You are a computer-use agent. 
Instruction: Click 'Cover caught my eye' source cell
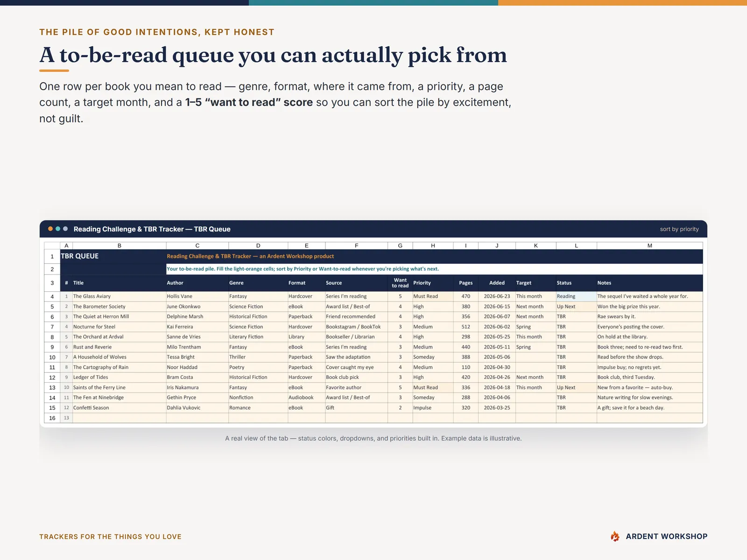[357, 367]
